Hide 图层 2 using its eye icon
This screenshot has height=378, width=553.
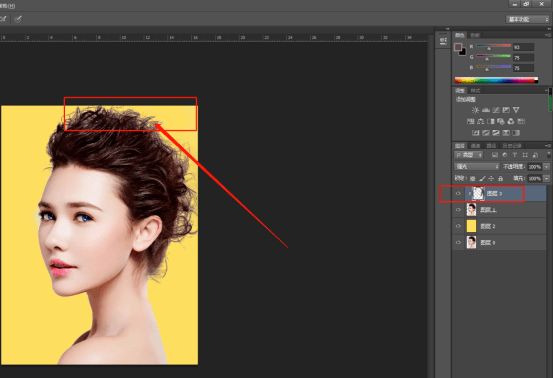458,226
